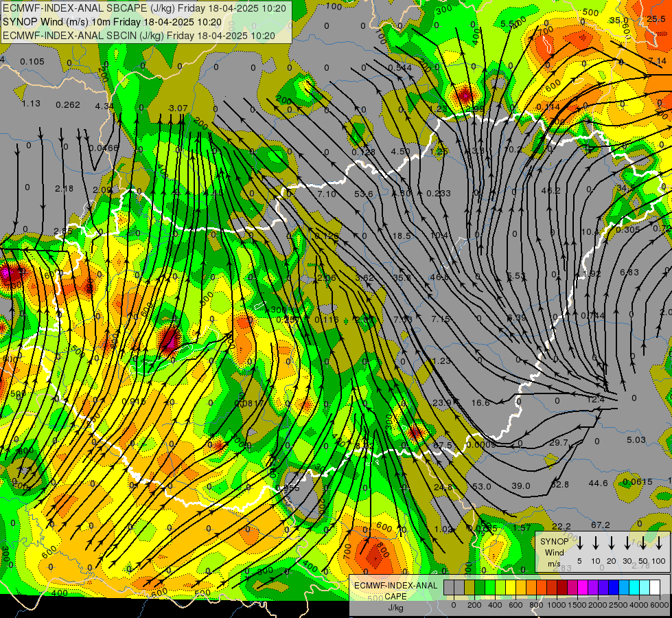Click the '7.15' value on the map
The height and width of the screenshot is (618, 672).
click(441, 319)
